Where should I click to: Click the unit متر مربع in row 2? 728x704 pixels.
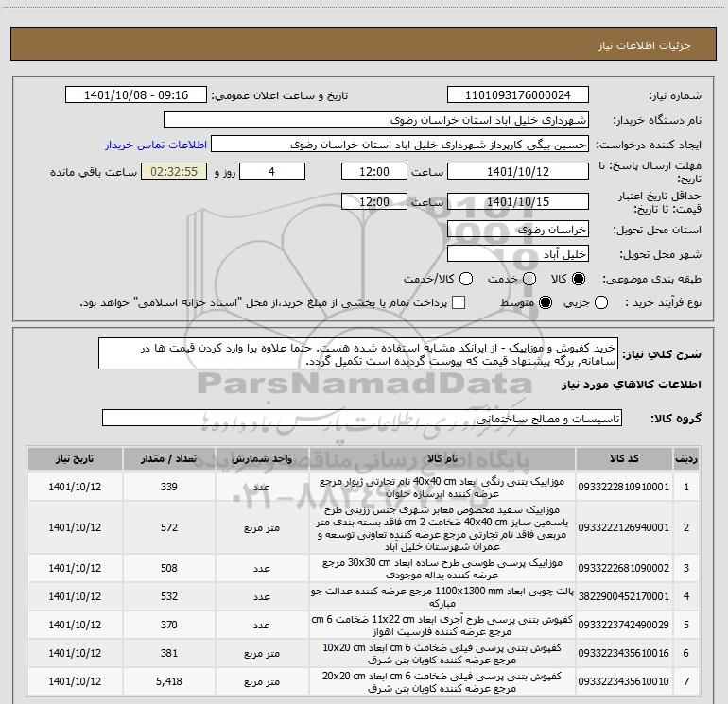point(262,527)
